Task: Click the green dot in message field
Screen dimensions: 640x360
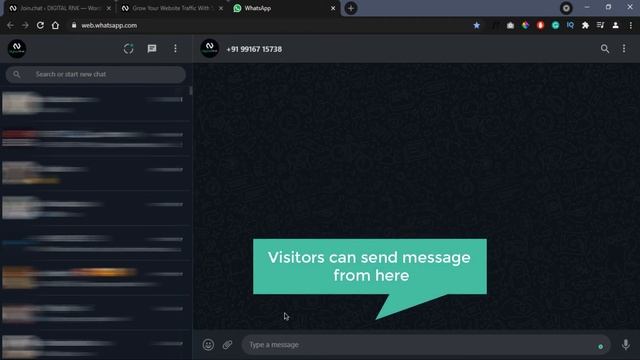Action: 600,347
